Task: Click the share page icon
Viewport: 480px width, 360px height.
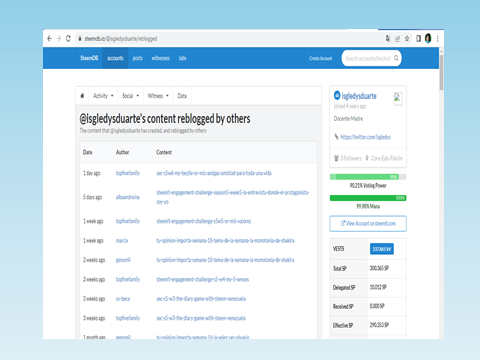Action: [397, 39]
